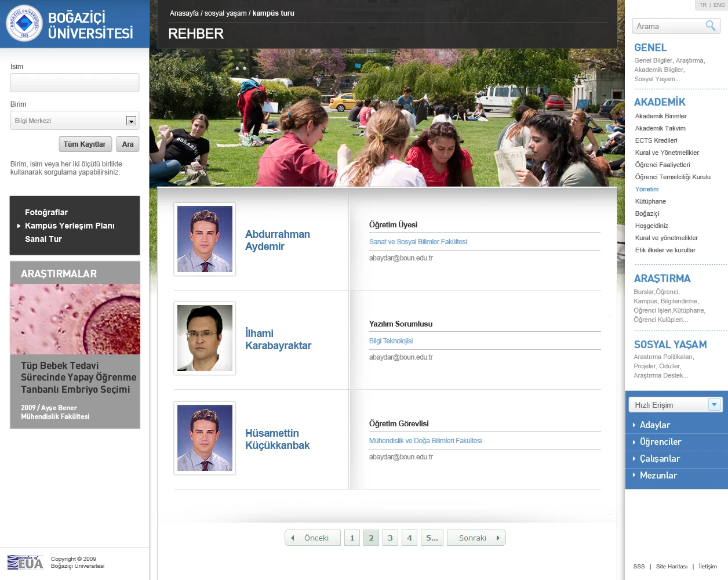Open Sanat ve Sosyal Bilimler Fakültesi link
The image size is (728, 580).
point(418,242)
